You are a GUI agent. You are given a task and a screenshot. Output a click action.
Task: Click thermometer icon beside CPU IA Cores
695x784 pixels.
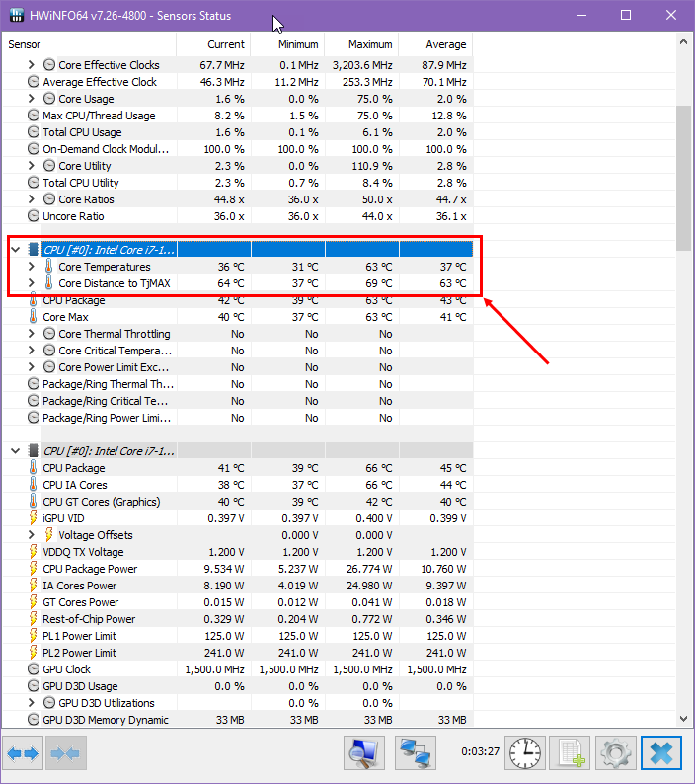[33, 485]
